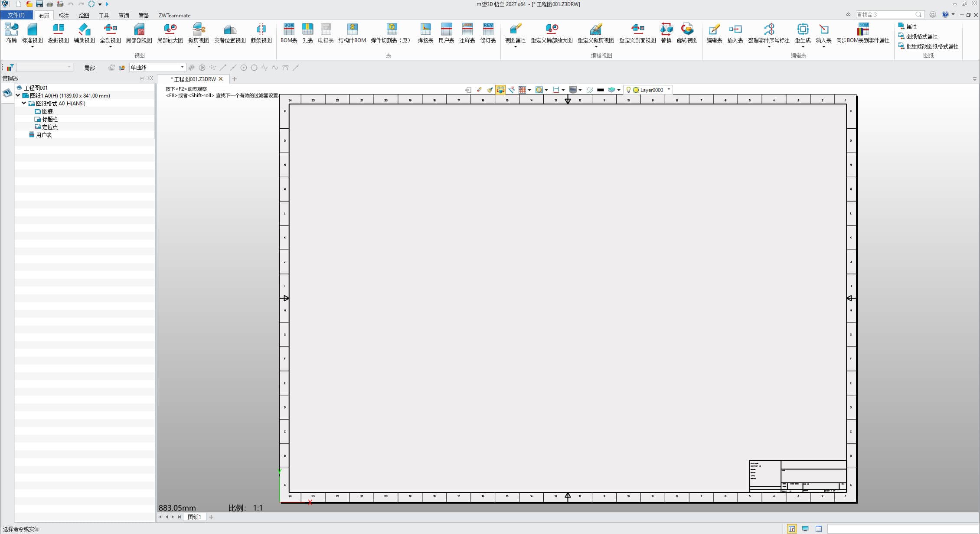The width and height of the screenshot is (980, 534).
Task: Choose the 局部放大图 detail view tool
Action: [170, 33]
